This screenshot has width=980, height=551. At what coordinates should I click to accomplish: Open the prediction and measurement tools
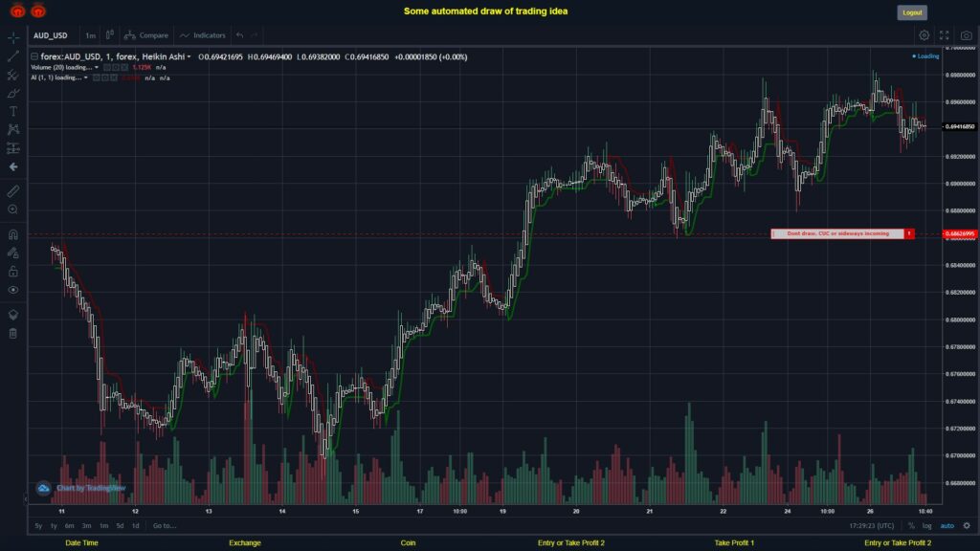point(13,148)
